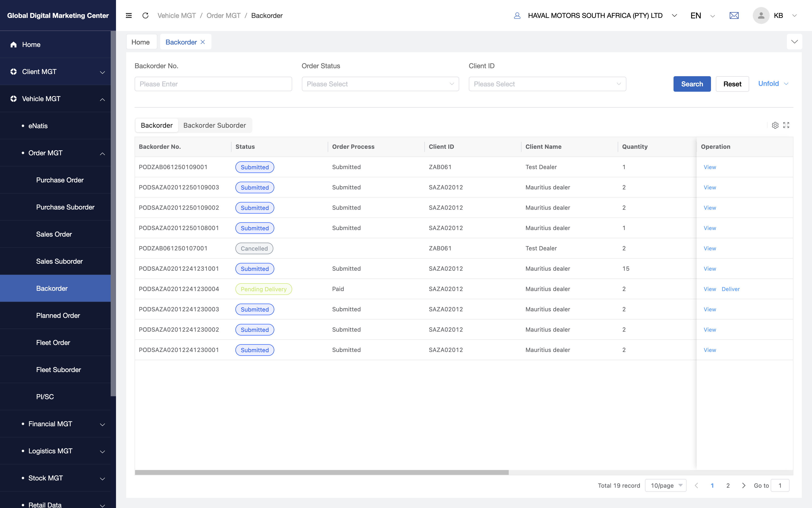
Task: Collapse Vehicle MGT menu
Action: [x=102, y=99]
